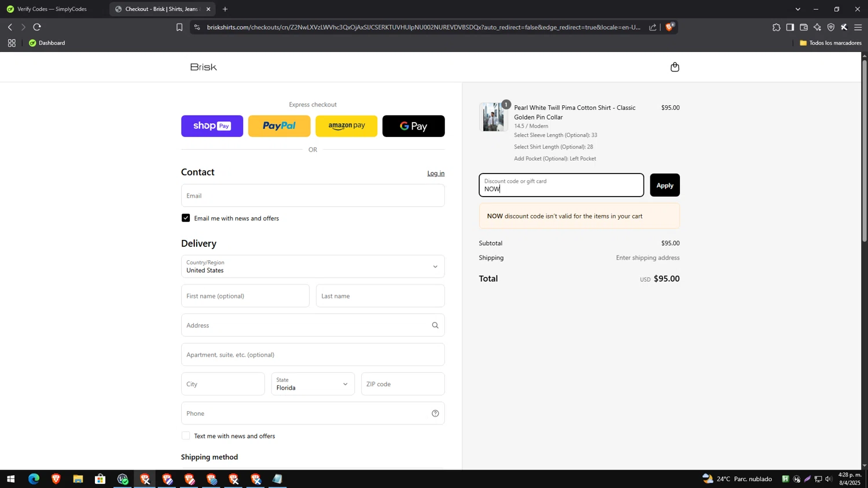868x488 pixels.
Task: Switch to Verify Codes — SimplyCodes tab
Action: (52, 9)
